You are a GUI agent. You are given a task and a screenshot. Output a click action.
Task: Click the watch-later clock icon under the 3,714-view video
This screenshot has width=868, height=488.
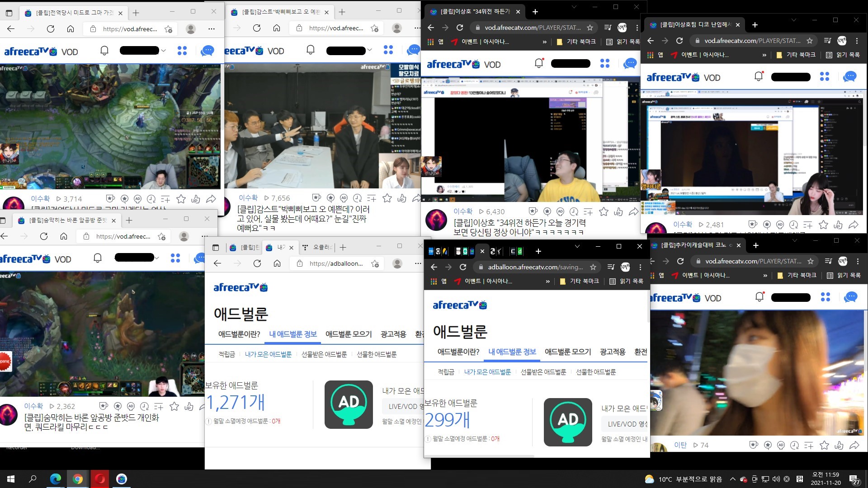click(151, 199)
